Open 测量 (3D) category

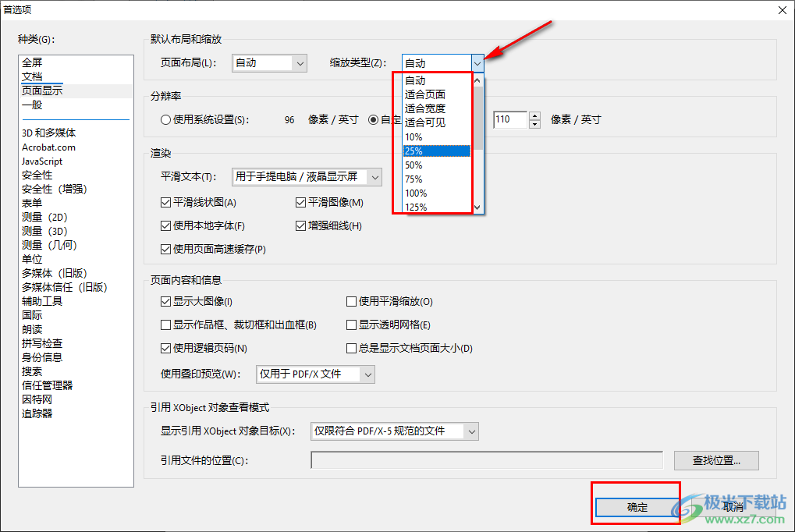[x=44, y=231]
